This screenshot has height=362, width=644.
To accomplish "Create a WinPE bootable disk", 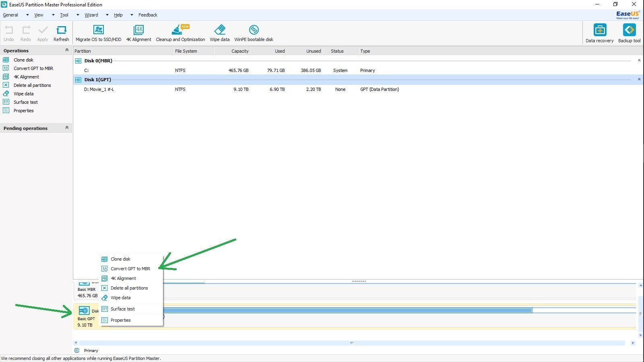I will pos(254,33).
